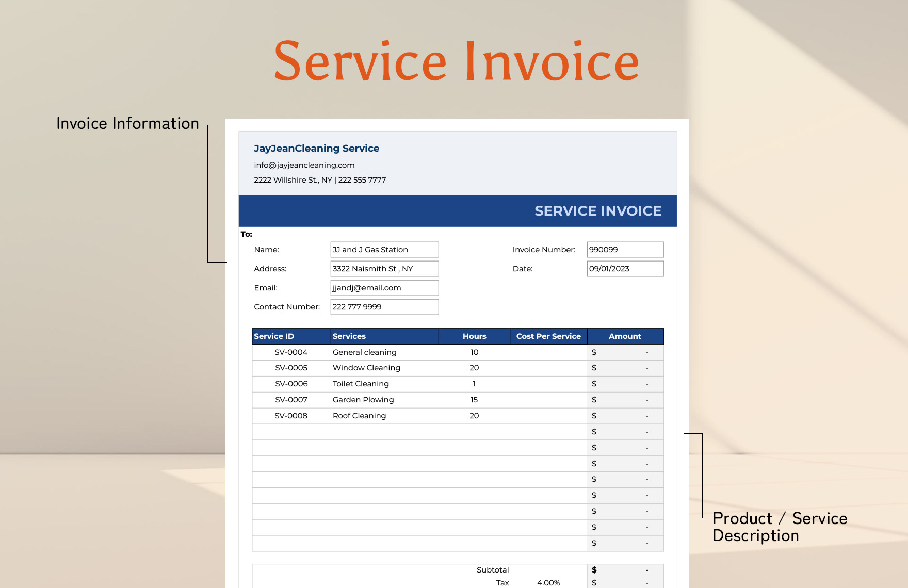Select the Toilet Cleaning service entry

pos(361,384)
